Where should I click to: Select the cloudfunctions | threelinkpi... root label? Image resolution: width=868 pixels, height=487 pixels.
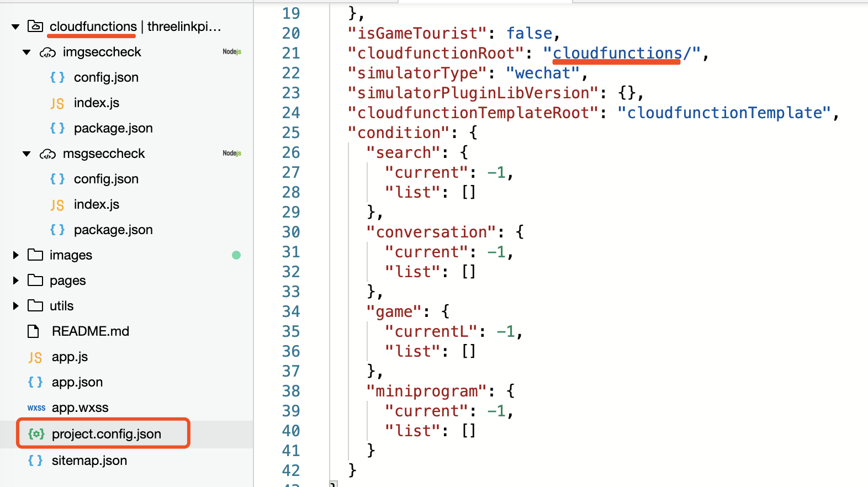[135, 27]
